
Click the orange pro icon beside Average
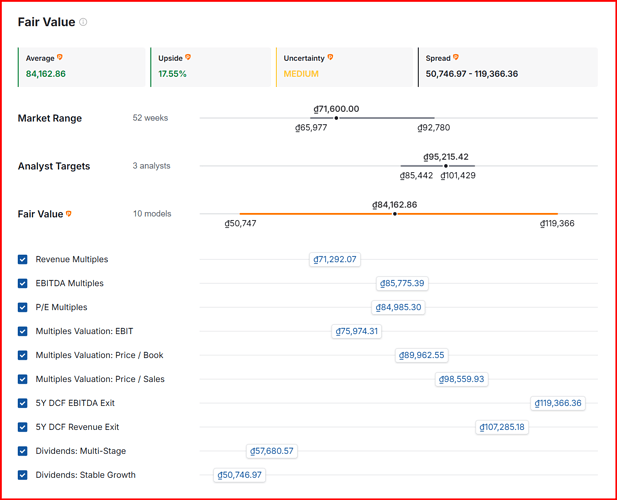(x=60, y=57)
